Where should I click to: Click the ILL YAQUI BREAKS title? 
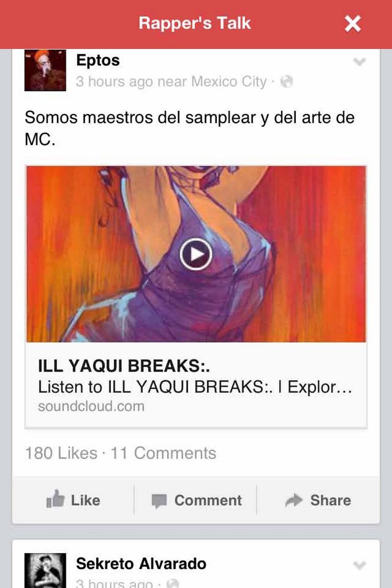point(124,366)
